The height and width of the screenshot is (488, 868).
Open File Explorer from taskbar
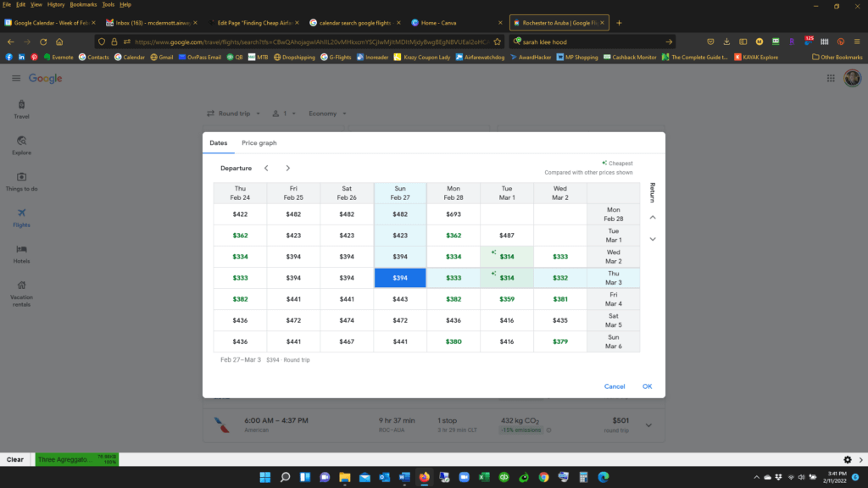pos(345,477)
